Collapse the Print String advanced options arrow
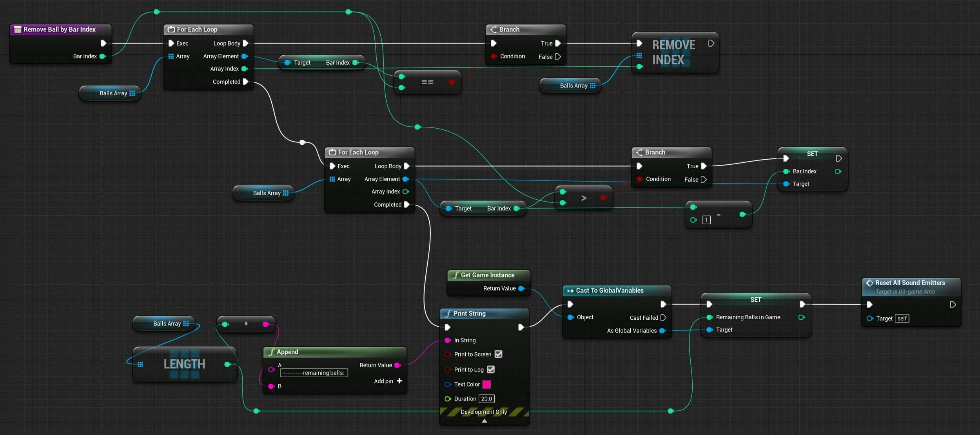Screen dimensions: 980x435 click(484, 421)
